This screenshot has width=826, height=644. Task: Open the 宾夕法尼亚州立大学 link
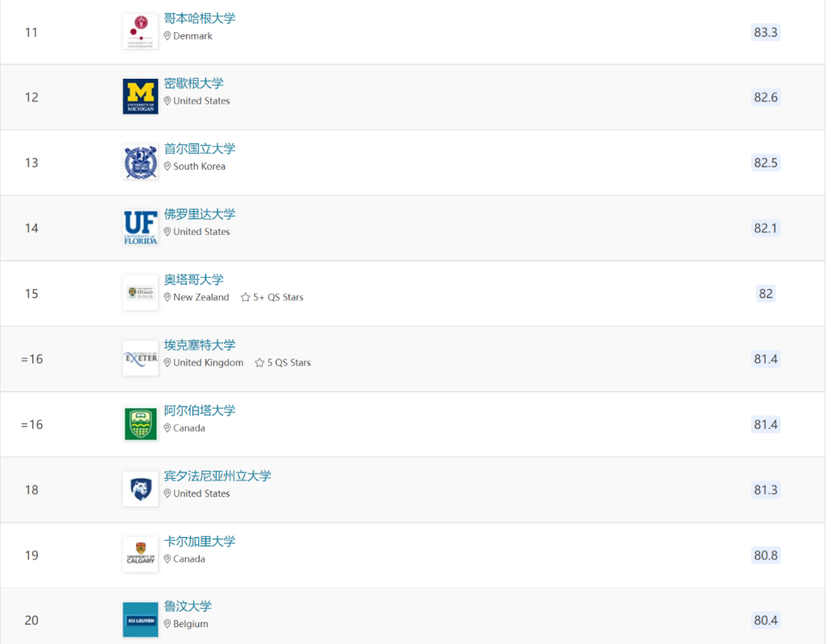(x=217, y=475)
